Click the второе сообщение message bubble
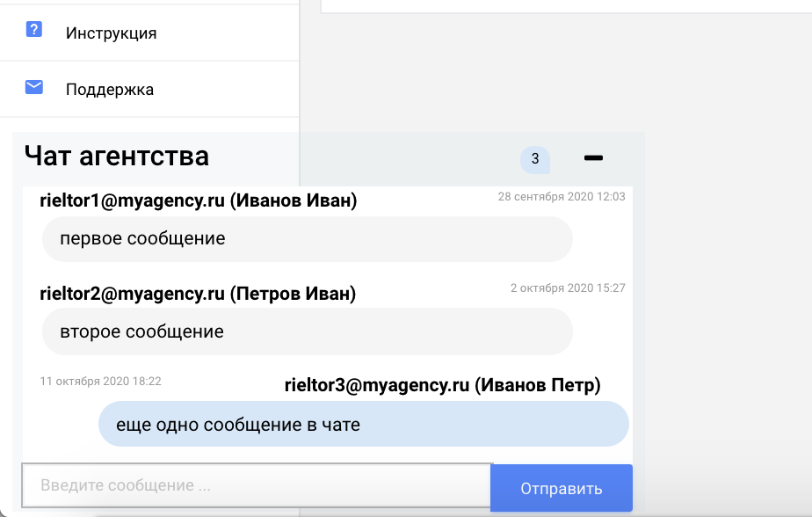This screenshot has height=517, width=812. click(307, 331)
